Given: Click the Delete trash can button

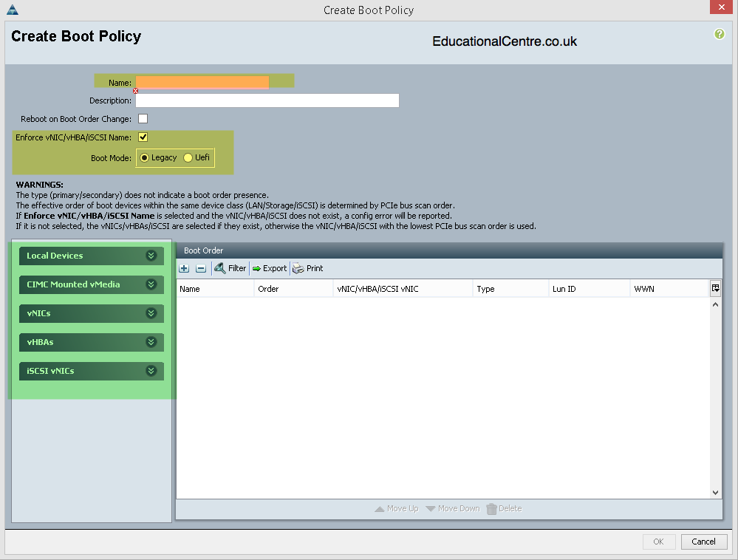Looking at the screenshot, I should pos(504,509).
